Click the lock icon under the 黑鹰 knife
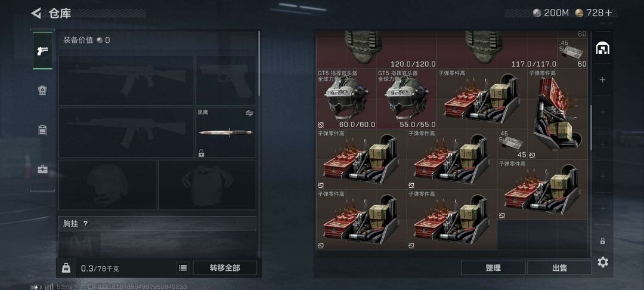 [202, 153]
